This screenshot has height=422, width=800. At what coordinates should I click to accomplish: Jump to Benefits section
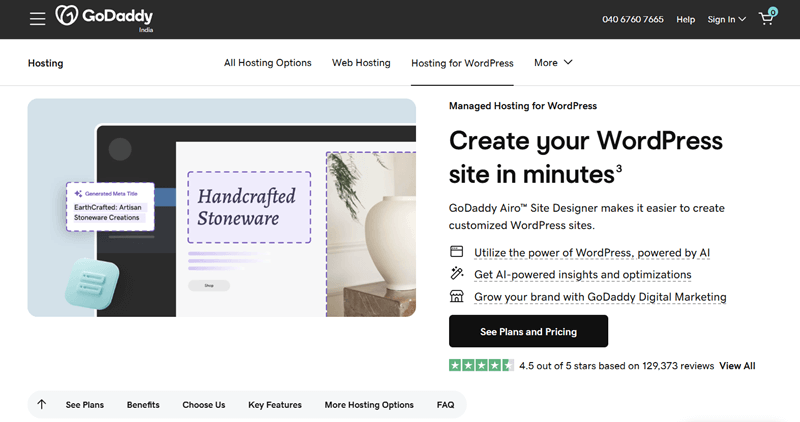pyautogui.click(x=143, y=405)
